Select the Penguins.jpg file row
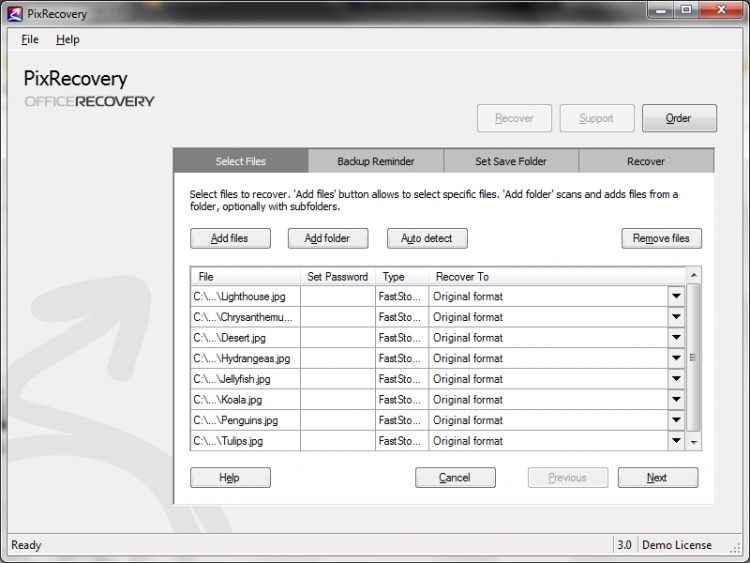 click(245, 421)
